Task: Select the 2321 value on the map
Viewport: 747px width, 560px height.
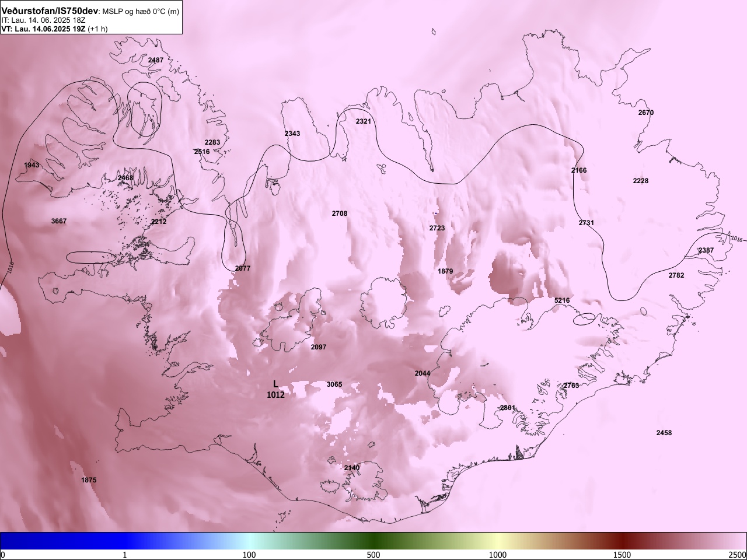Action: (364, 121)
